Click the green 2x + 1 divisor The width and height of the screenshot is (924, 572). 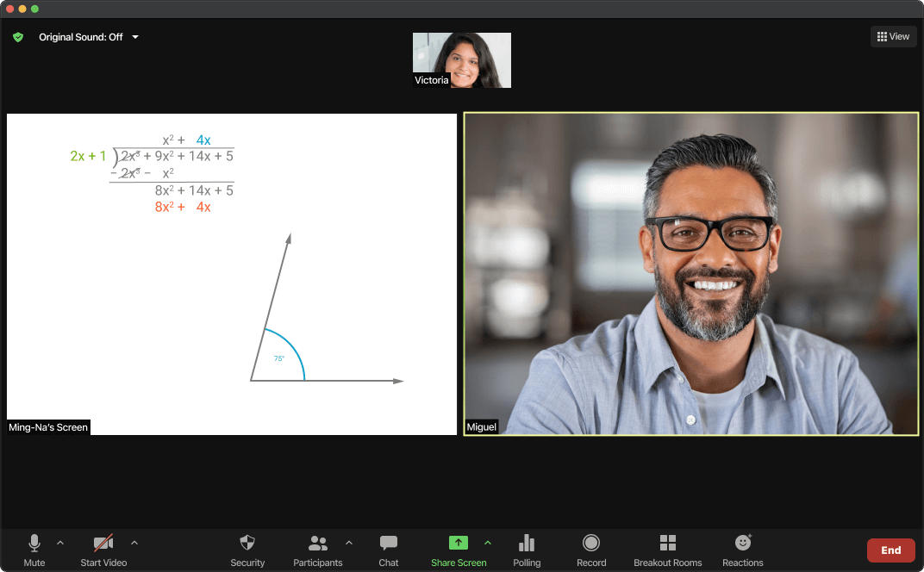(x=88, y=156)
